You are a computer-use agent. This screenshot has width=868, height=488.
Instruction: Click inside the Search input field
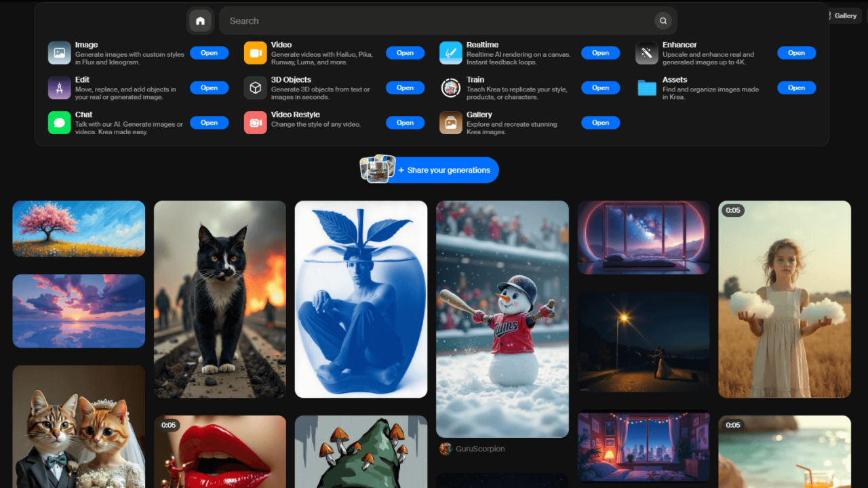tap(407, 20)
